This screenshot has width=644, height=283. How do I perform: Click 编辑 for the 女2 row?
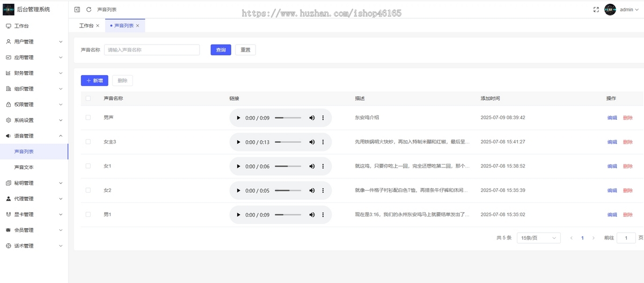[612, 191]
